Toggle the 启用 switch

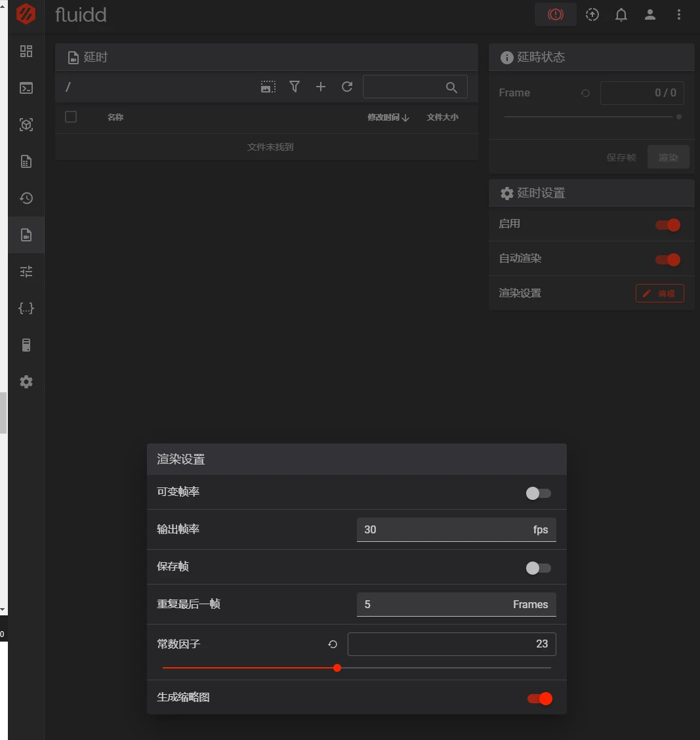point(668,225)
